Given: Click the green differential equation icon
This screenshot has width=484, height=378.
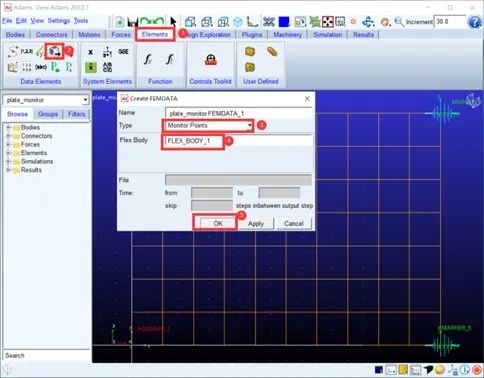Looking at the screenshot, I should click(91, 67).
